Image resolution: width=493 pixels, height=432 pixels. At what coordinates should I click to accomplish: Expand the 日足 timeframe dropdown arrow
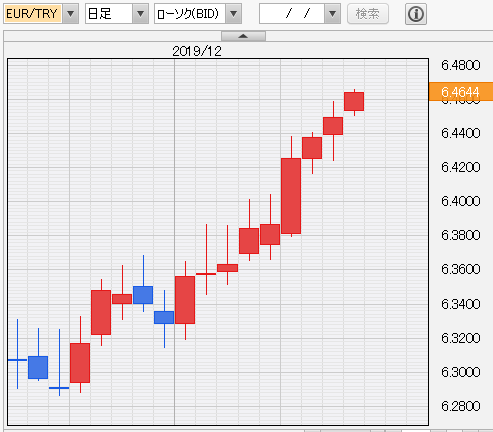point(141,14)
